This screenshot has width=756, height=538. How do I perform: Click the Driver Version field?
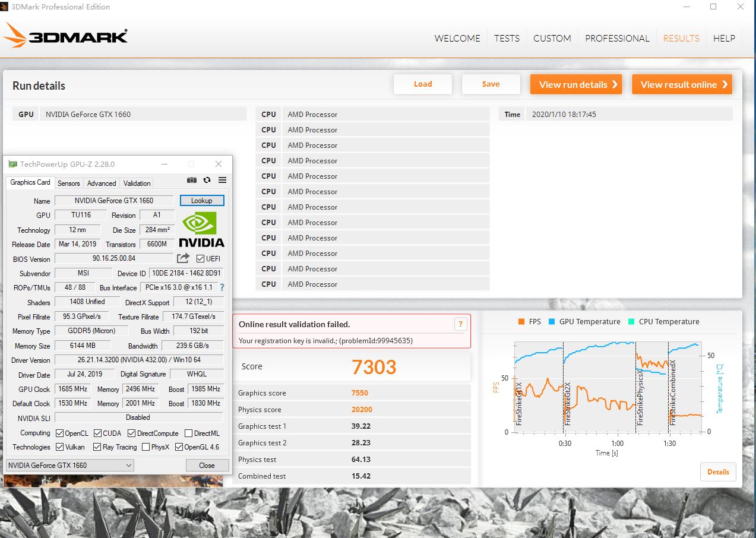(x=139, y=360)
